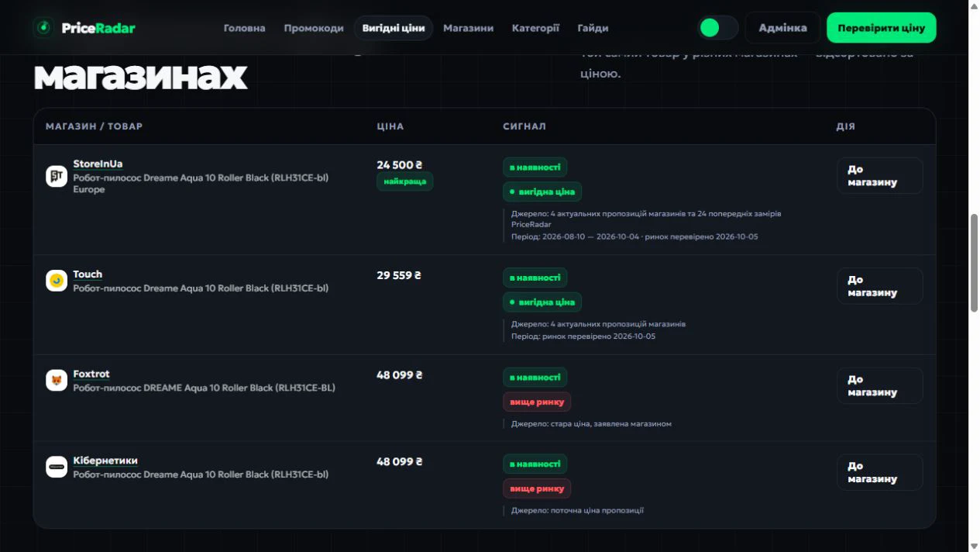Screen dimensions: 980x552
Task: Click the Touch store logo icon
Action: (57, 281)
